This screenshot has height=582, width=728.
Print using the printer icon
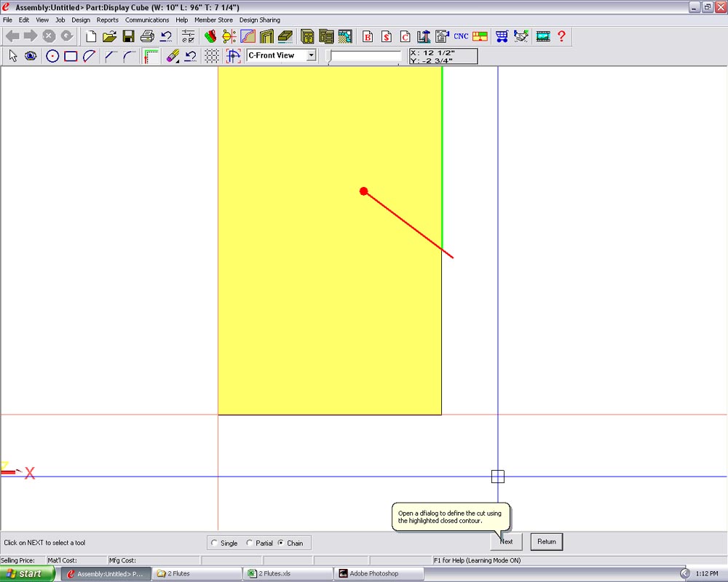point(147,36)
